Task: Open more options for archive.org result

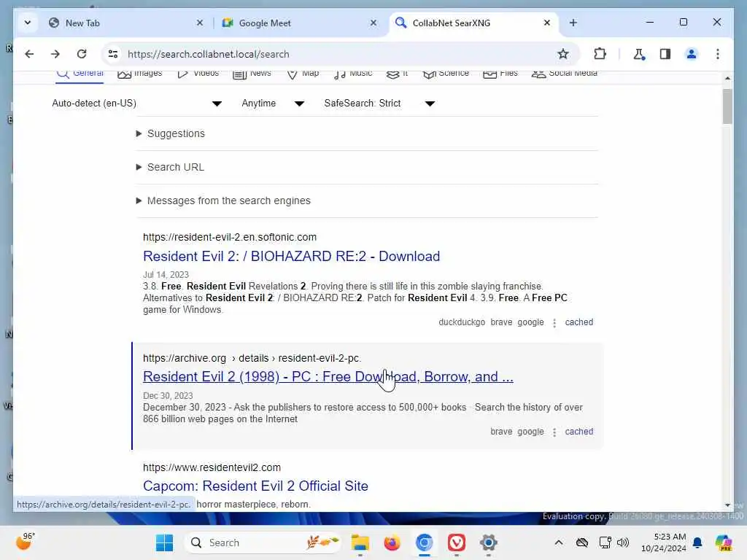Action: coord(554,432)
